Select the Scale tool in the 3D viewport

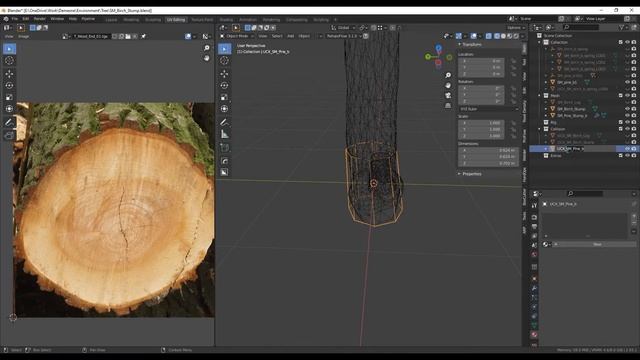pyautogui.click(x=224, y=97)
